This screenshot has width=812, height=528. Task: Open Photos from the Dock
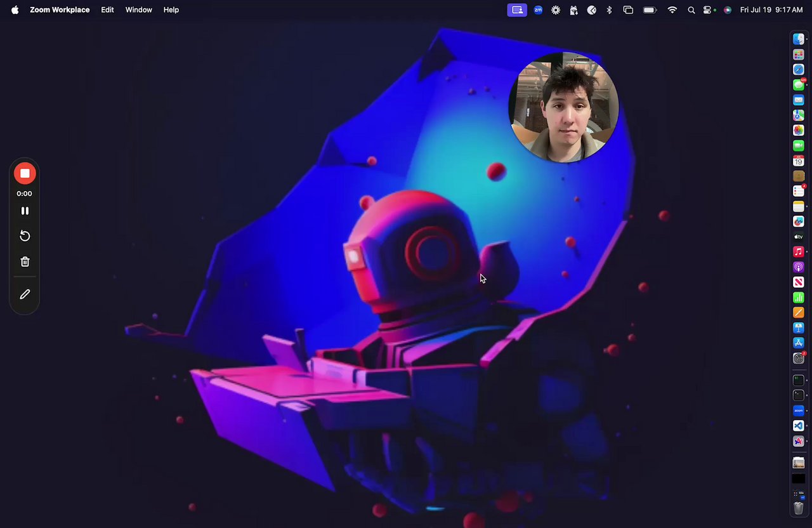pos(799,130)
